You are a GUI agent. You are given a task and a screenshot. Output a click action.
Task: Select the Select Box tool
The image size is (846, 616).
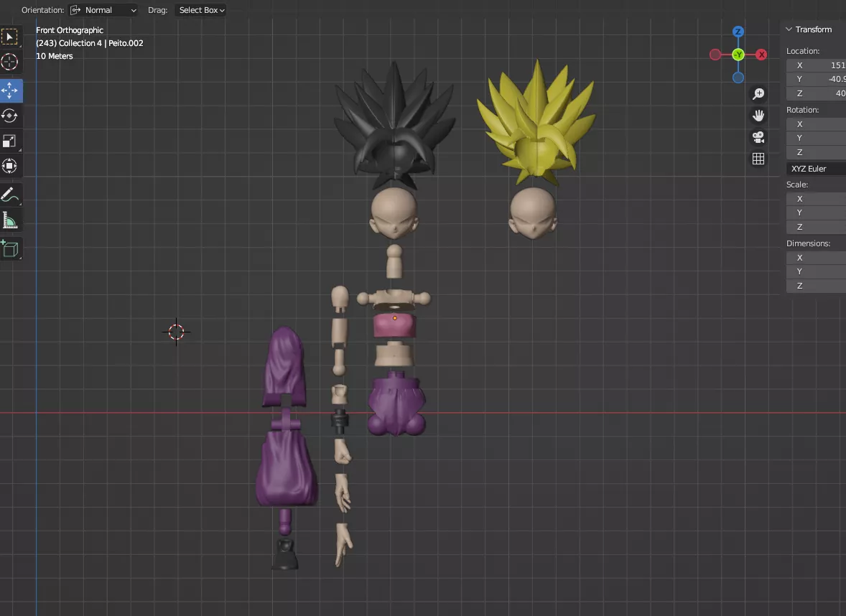[10, 37]
